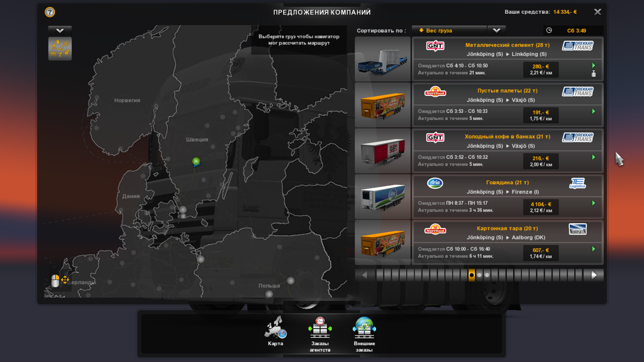Click the highlighted page marker in pager
The height and width of the screenshot is (362, 644).
click(x=472, y=275)
